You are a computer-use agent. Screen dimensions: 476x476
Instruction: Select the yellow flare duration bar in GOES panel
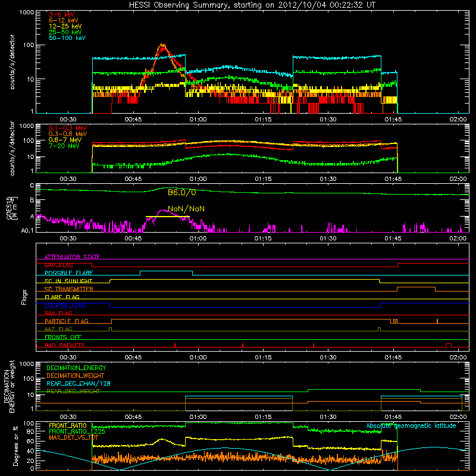click(168, 217)
